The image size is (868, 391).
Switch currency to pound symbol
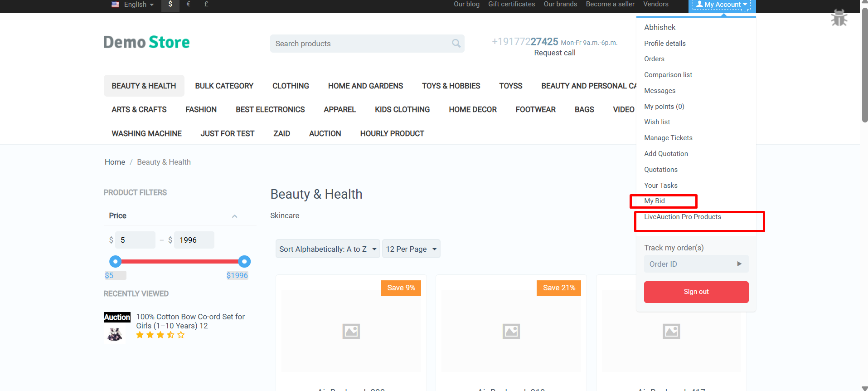206,5
